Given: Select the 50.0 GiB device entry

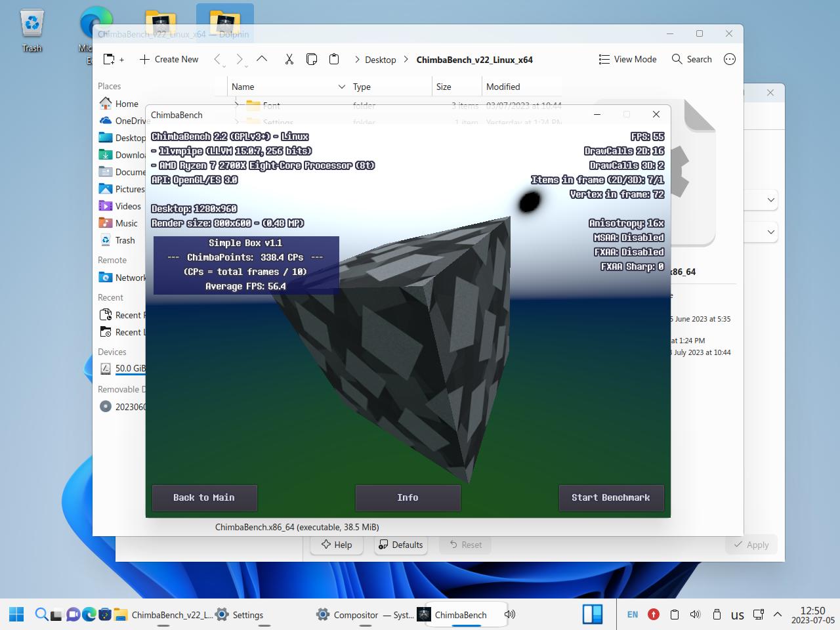Looking at the screenshot, I should (121, 368).
